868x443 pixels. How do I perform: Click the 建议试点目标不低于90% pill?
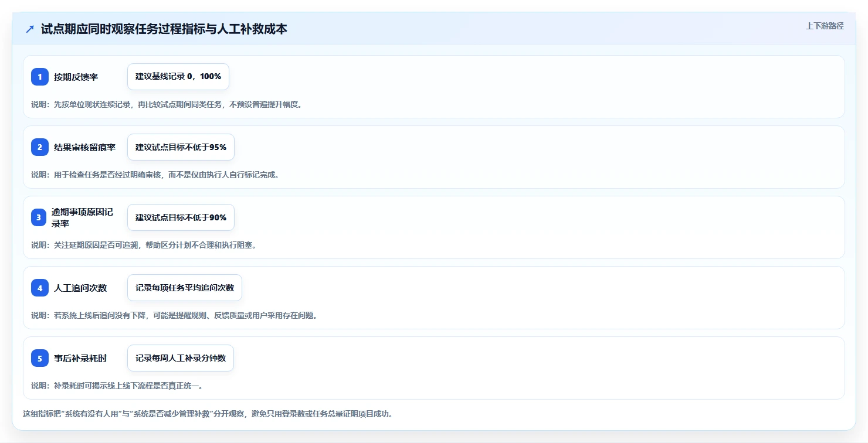(181, 217)
